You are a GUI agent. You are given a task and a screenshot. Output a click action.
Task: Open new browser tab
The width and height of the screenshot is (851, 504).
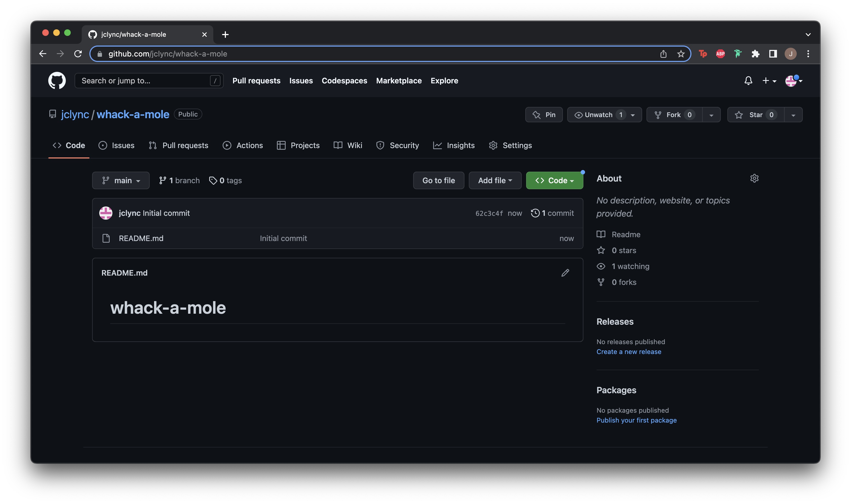point(225,34)
